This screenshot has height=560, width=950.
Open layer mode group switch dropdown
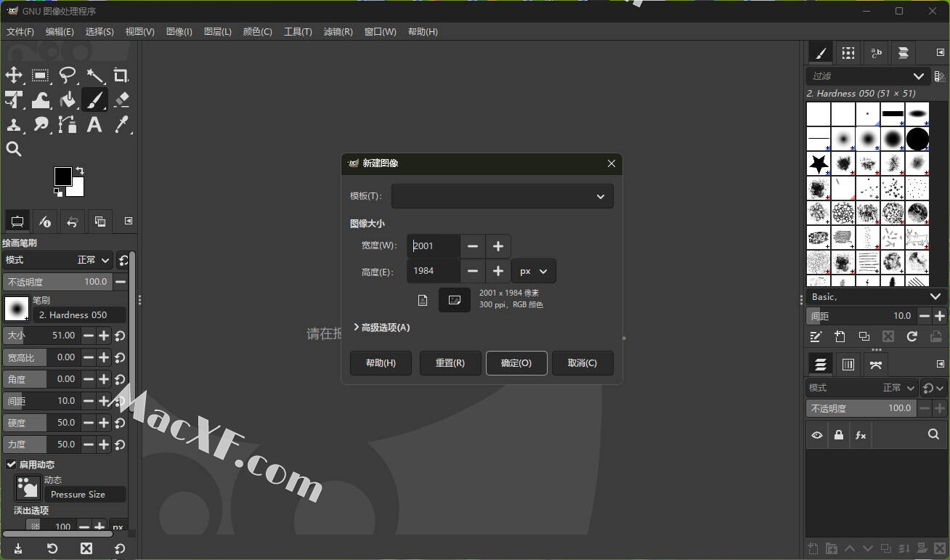click(934, 388)
